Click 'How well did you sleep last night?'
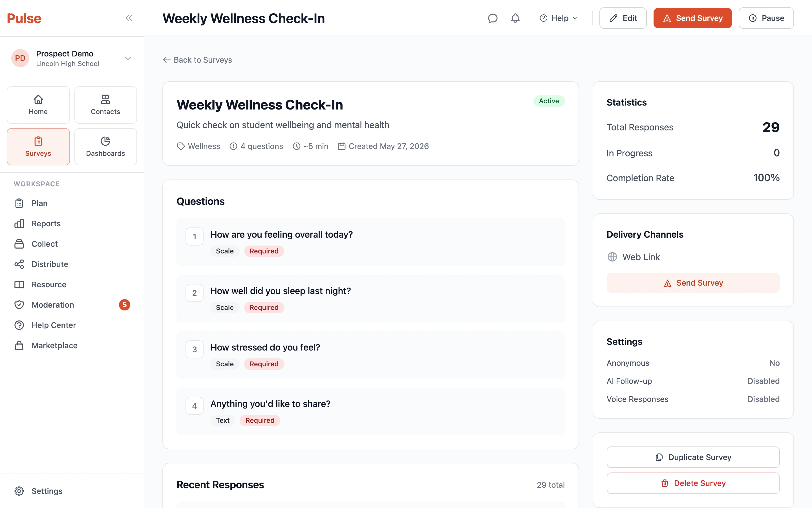Viewport: 812px width, 508px height. (281, 291)
